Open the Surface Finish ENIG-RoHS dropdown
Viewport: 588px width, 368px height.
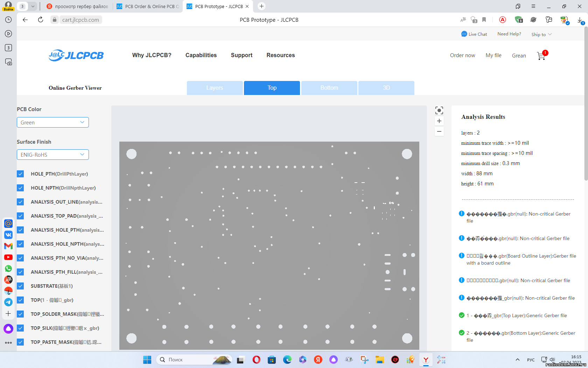[53, 155]
